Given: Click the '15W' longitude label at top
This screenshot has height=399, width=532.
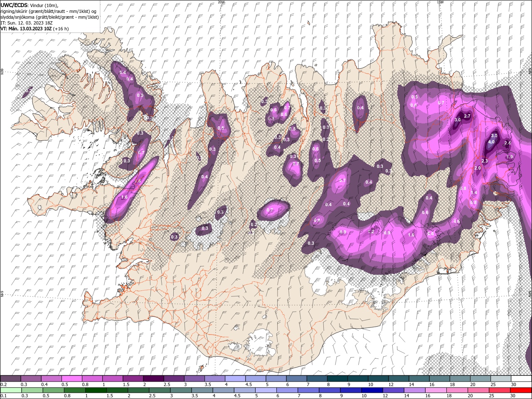Looking at the screenshot, I should click(440, 2).
